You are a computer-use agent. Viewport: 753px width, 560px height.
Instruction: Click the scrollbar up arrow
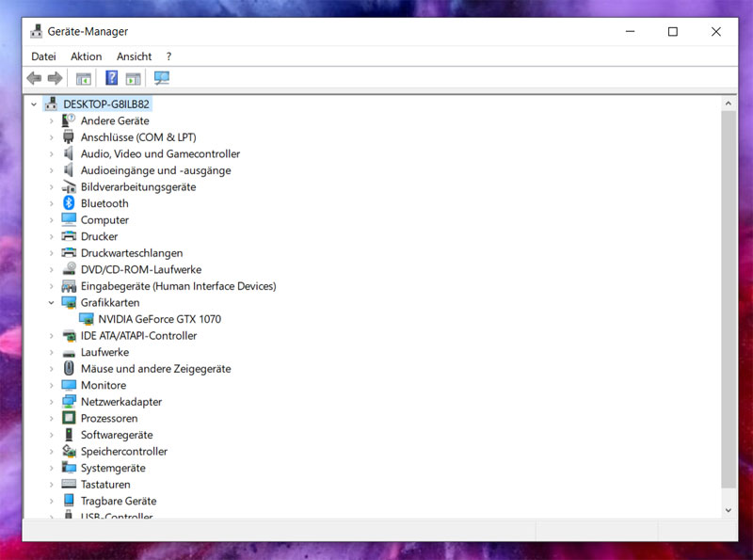point(729,104)
